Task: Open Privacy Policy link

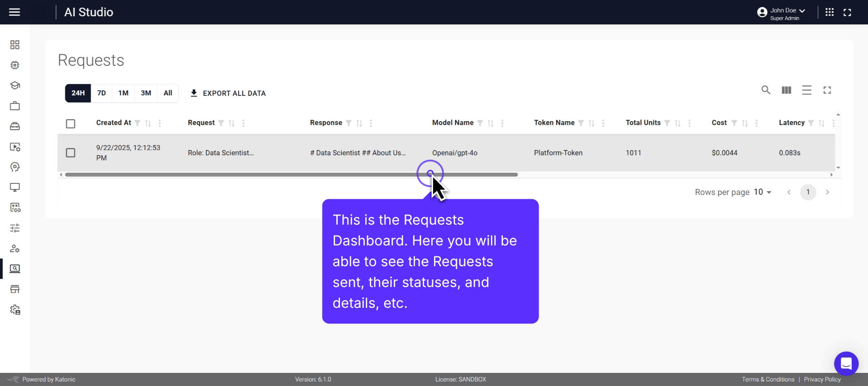Action: pos(822,380)
